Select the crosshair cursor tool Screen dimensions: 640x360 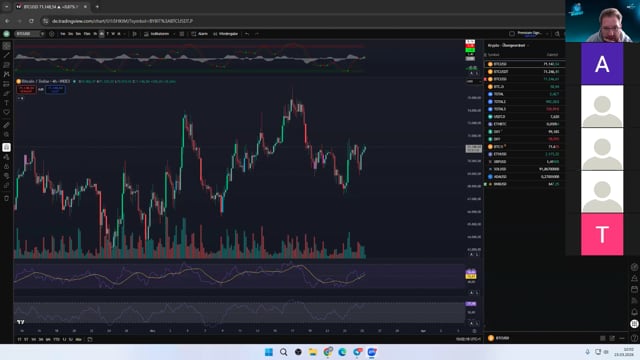[7, 46]
